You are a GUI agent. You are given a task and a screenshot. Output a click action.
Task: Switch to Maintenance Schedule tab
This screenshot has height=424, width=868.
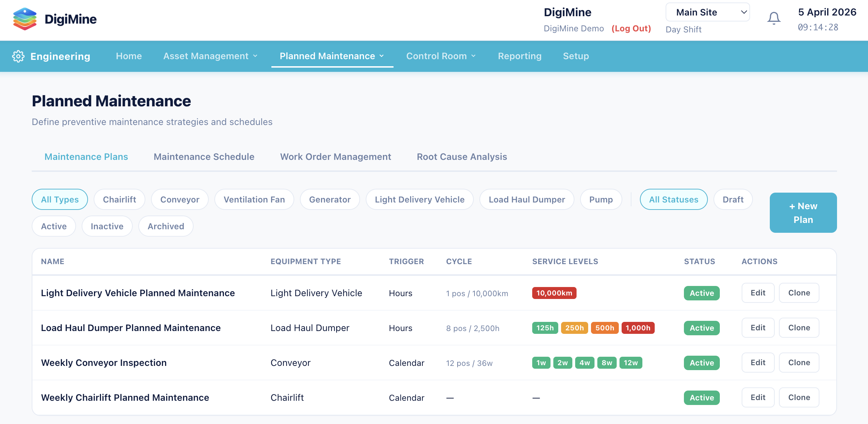[204, 157]
